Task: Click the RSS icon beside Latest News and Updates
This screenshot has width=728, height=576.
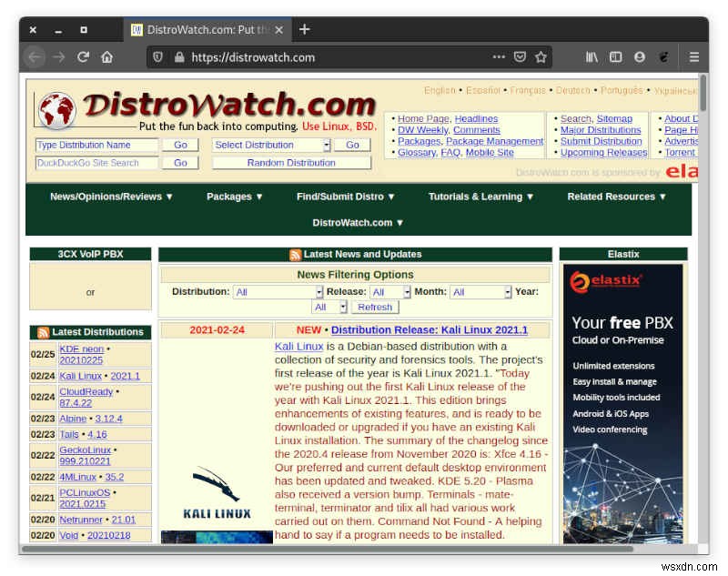Action: point(294,254)
